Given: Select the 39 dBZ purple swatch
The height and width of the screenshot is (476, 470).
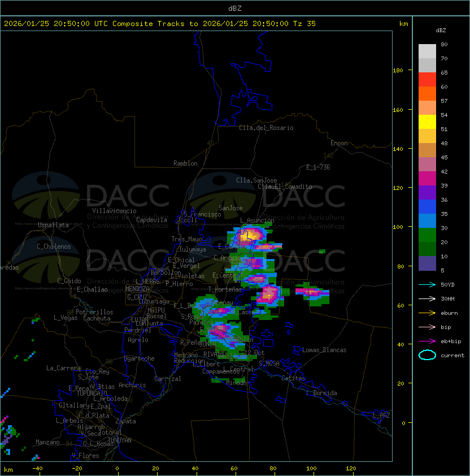Looking at the screenshot, I should click(x=427, y=192).
